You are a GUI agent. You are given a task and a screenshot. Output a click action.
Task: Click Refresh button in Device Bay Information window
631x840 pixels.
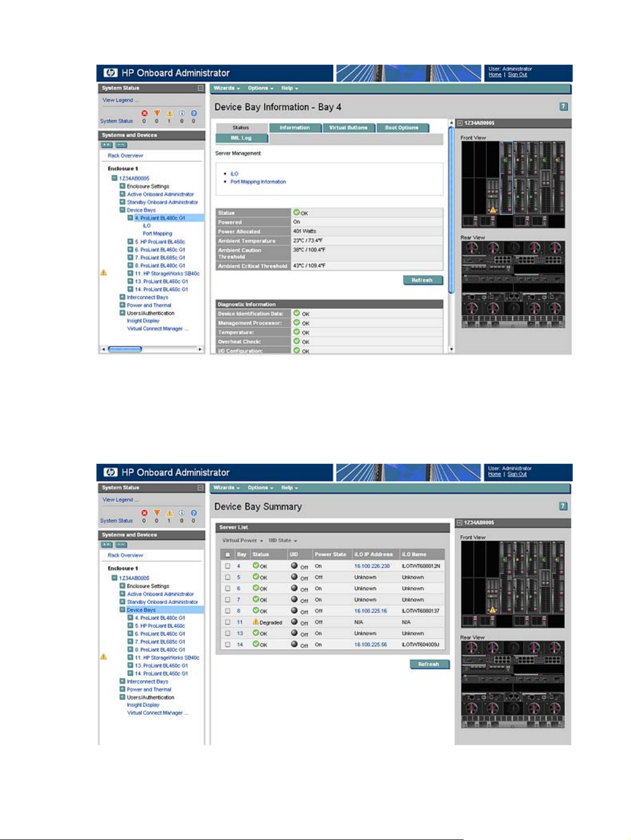point(423,280)
